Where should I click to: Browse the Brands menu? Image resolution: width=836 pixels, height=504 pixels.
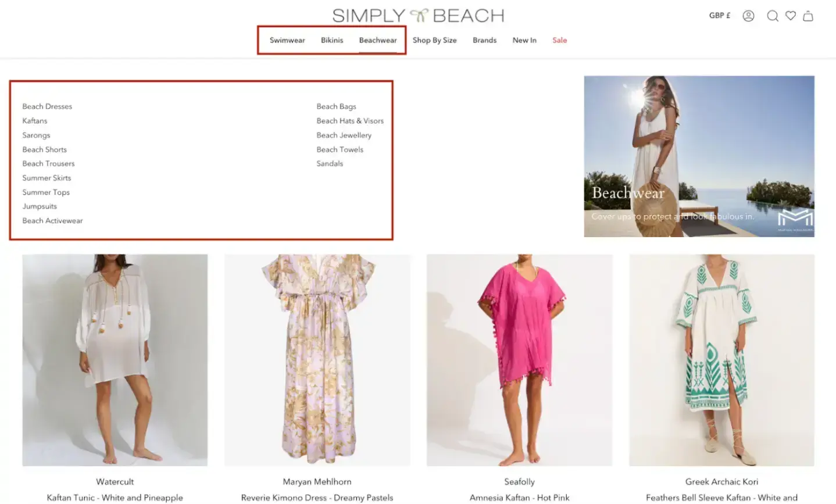point(484,40)
